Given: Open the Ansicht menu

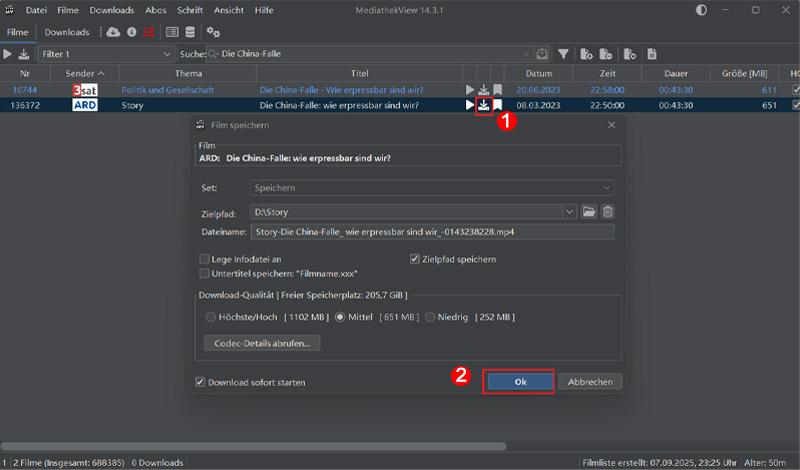Looking at the screenshot, I should [229, 10].
